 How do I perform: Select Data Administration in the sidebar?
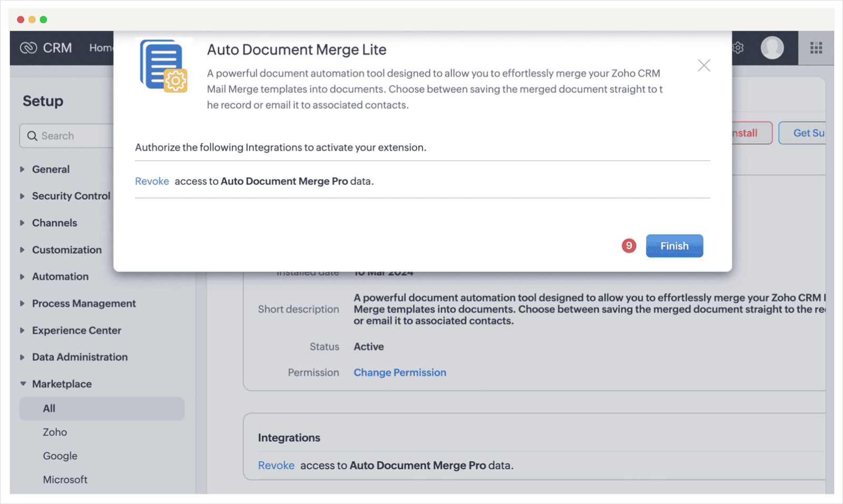[x=80, y=357]
